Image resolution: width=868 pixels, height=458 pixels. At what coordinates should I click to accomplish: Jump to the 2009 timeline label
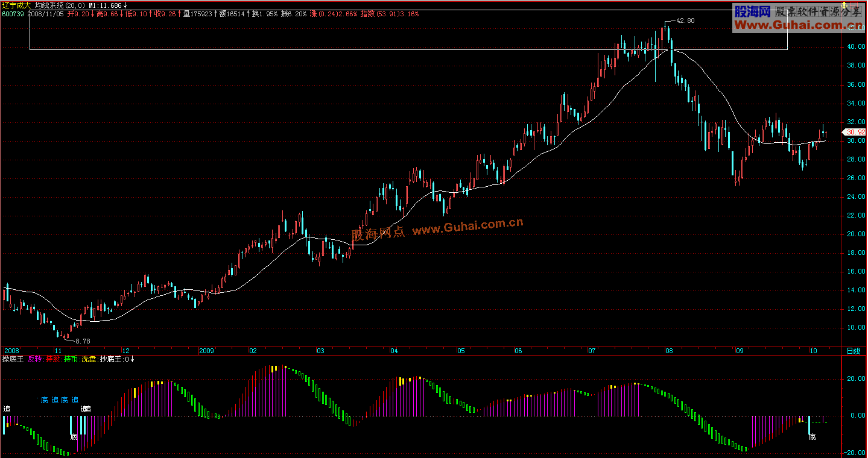pyautogui.click(x=207, y=351)
